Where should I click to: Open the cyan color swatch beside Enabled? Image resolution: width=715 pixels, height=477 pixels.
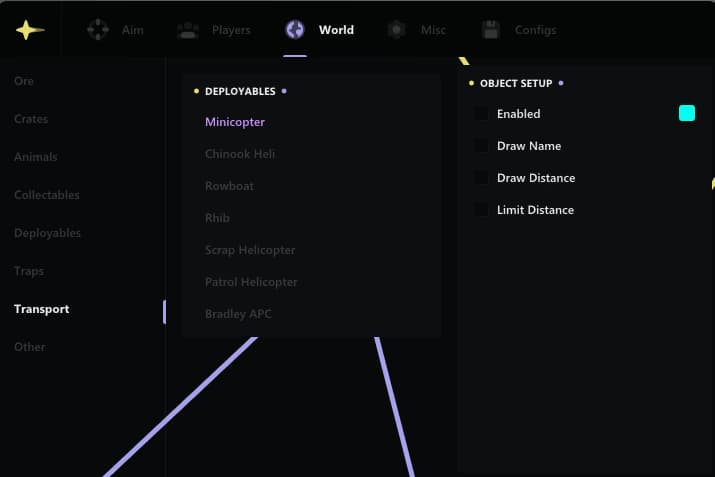pyautogui.click(x=687, y=113)
